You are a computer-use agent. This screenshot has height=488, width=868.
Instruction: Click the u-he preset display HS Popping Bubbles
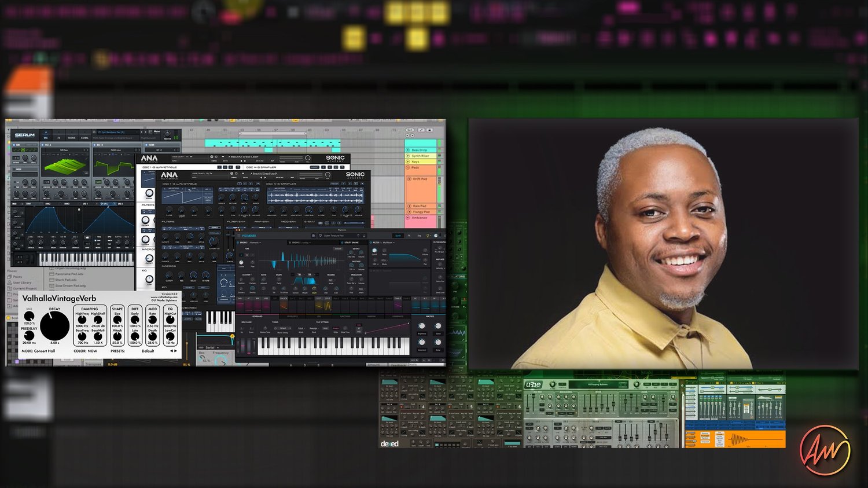pos(599,384)
